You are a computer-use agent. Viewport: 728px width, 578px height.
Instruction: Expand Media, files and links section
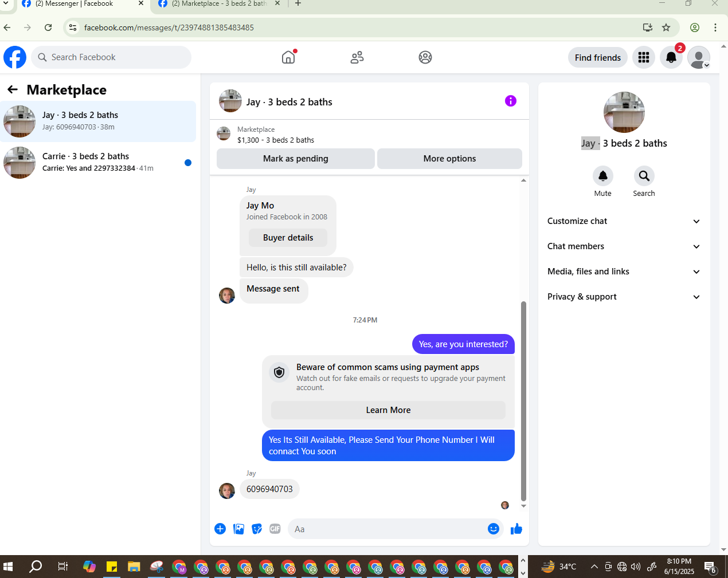click(x=624, y=272)
